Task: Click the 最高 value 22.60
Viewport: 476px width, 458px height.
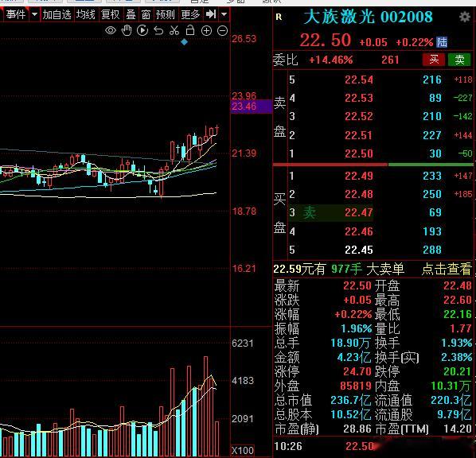Action: (x=458, y=300)
